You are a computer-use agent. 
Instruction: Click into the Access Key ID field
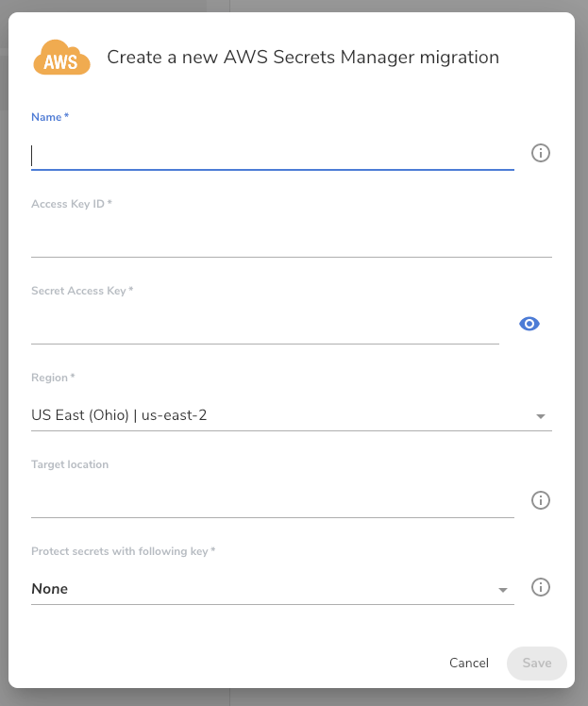pyautogui.click(x=291, y=242)
